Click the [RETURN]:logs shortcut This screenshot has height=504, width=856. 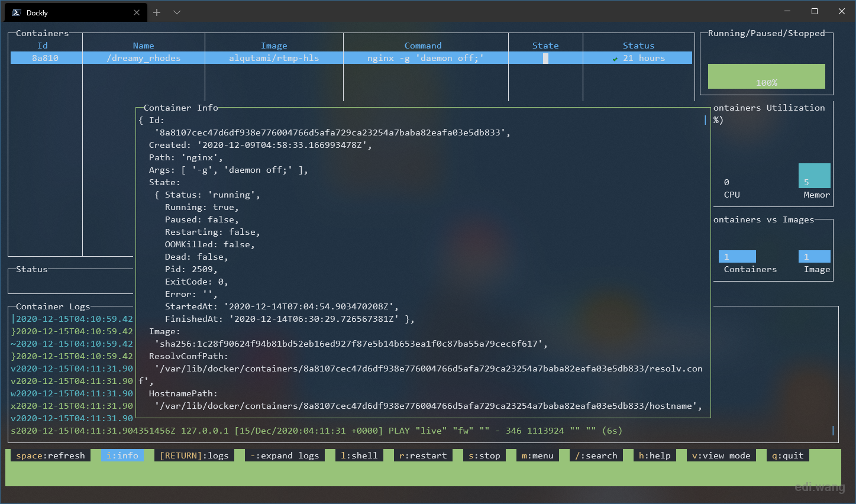(x=194, y=455)
